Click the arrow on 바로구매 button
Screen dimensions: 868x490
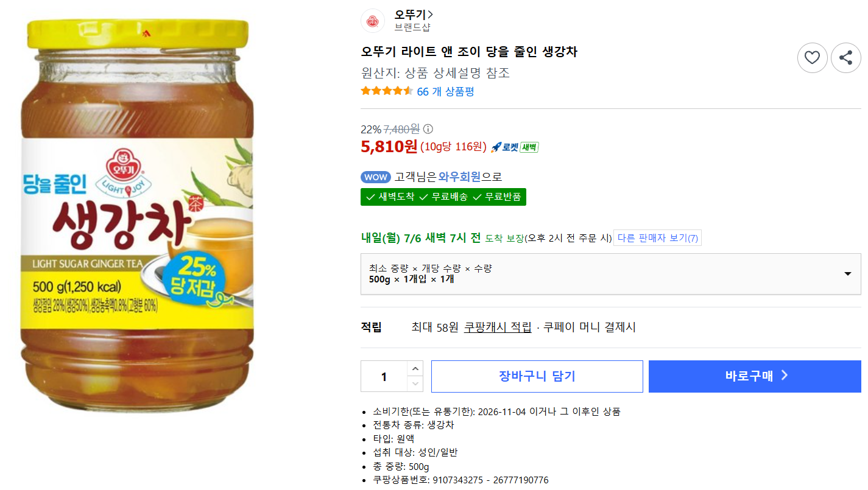pos(785,376)
